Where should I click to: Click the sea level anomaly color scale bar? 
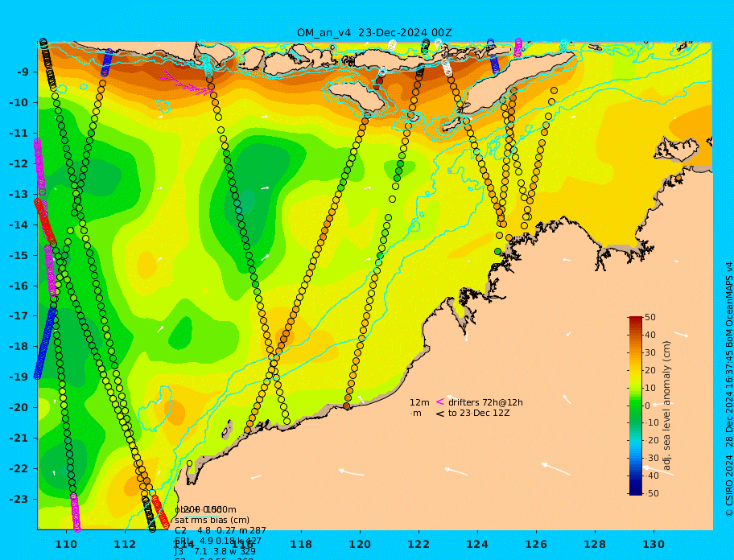coord(636,406)
